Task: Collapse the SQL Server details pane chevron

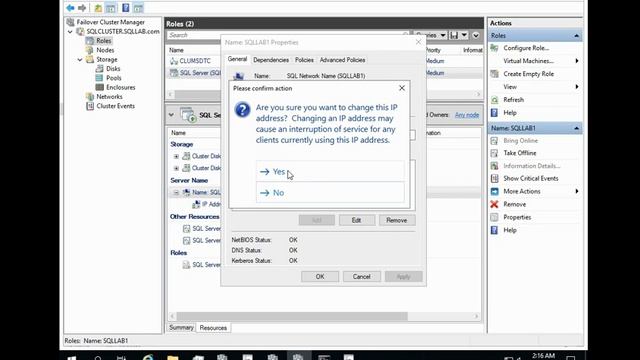Action: coord(171,115)
